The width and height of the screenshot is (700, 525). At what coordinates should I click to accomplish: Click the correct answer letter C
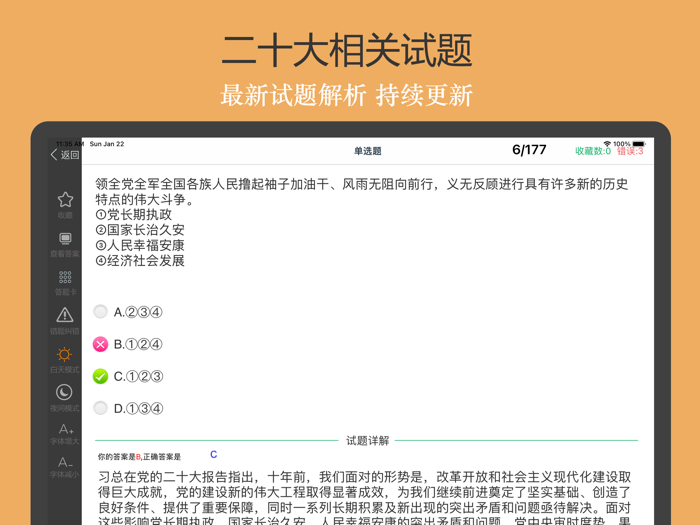pyautogui.click(x=214, y=454)
